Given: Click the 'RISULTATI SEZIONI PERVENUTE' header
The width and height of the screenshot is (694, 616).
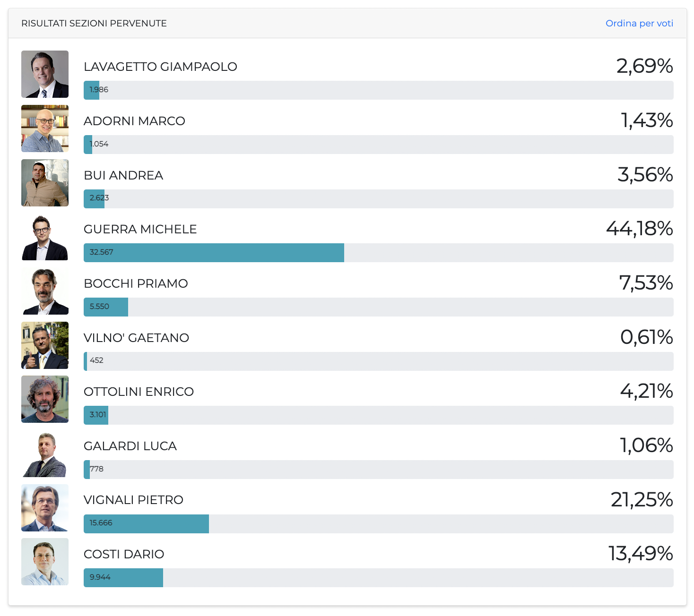Looking at the screenshot, I should coord(94,23).
